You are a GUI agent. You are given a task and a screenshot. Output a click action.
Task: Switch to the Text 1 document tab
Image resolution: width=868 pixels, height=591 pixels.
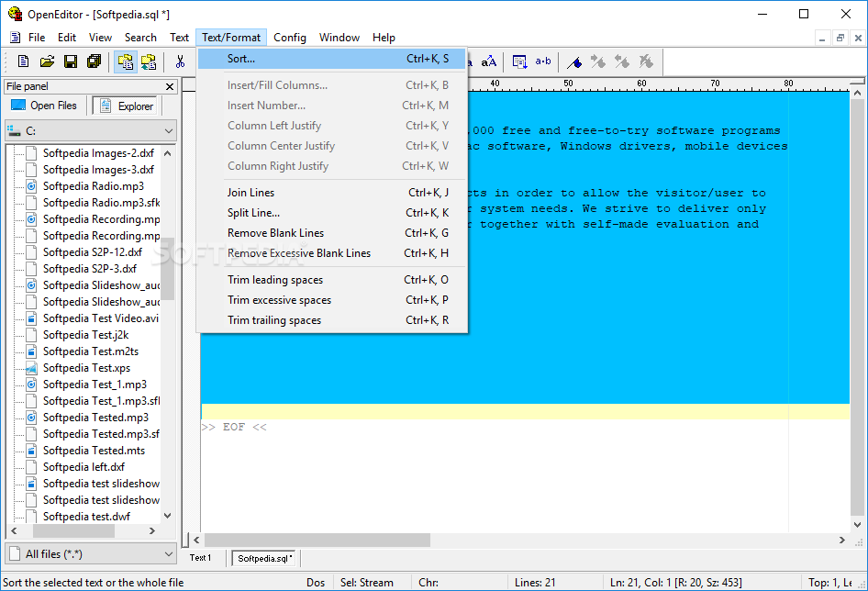(x=200, y=558)
